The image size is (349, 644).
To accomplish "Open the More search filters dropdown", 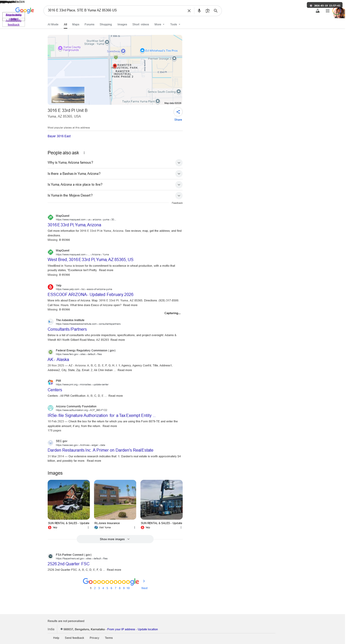I will point(159,25).
